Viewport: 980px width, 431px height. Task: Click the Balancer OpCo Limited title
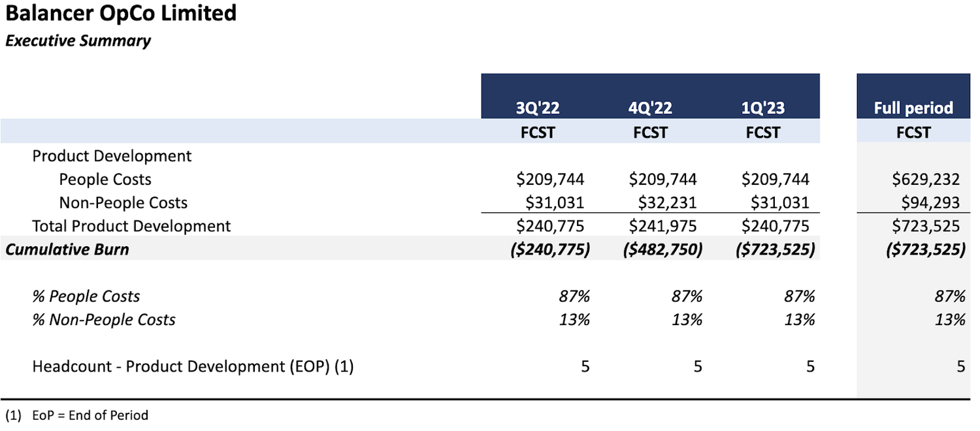(x=121, y=13)
